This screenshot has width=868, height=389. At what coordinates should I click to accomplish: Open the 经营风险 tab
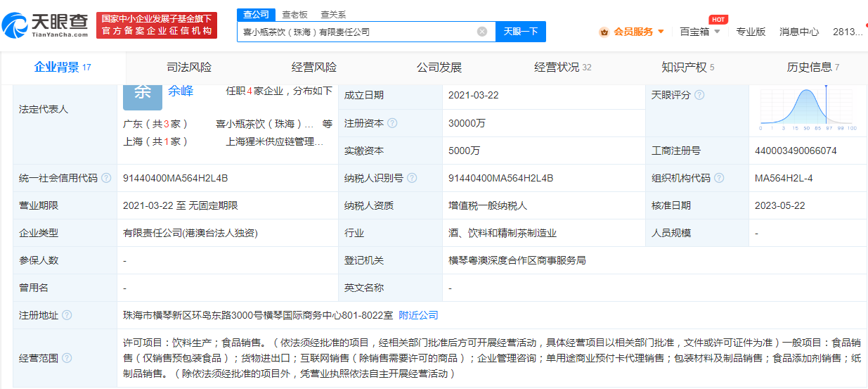pos(314,68)
